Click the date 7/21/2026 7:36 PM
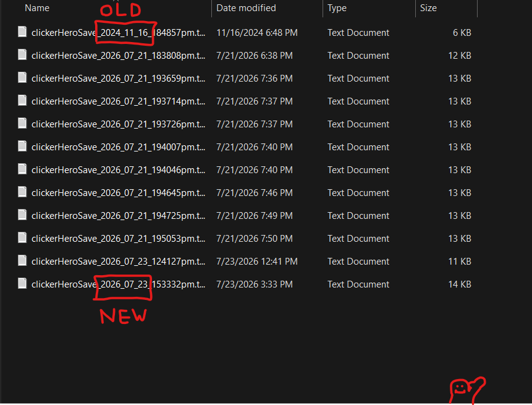Screen dimensions: 532x405 (x=255, y=79)
